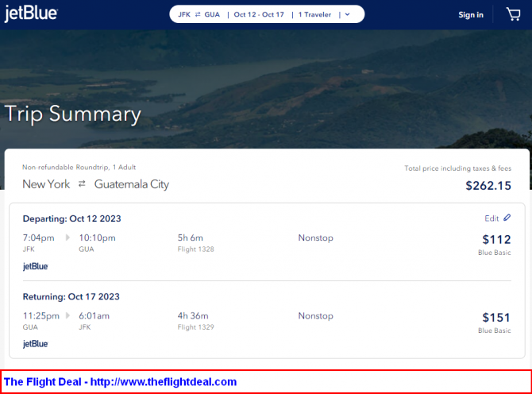Click the 10:10pm arrival time
The width and height of the screenshot is (532, 394).
(97, 238)
